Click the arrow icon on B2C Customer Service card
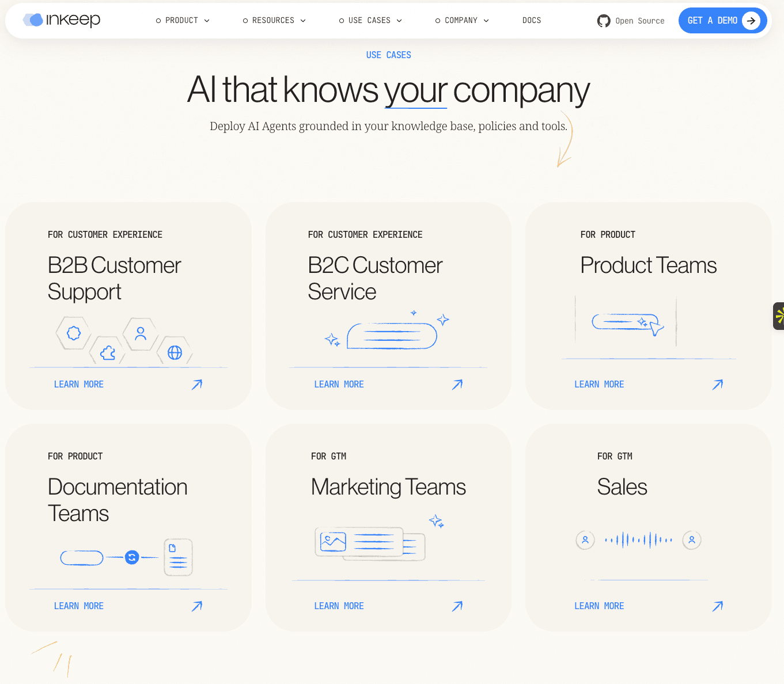This screenshot has height=684, width=784. click(x=457, y=384)
